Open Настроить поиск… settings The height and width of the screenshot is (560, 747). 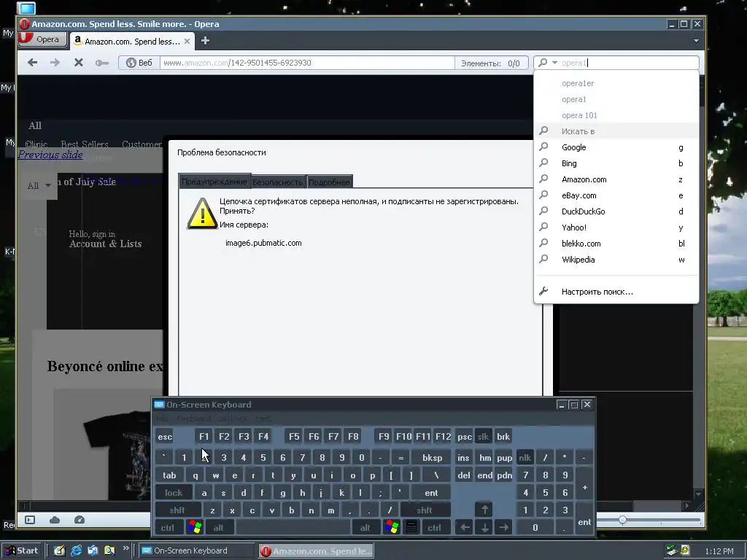[616, 292]
